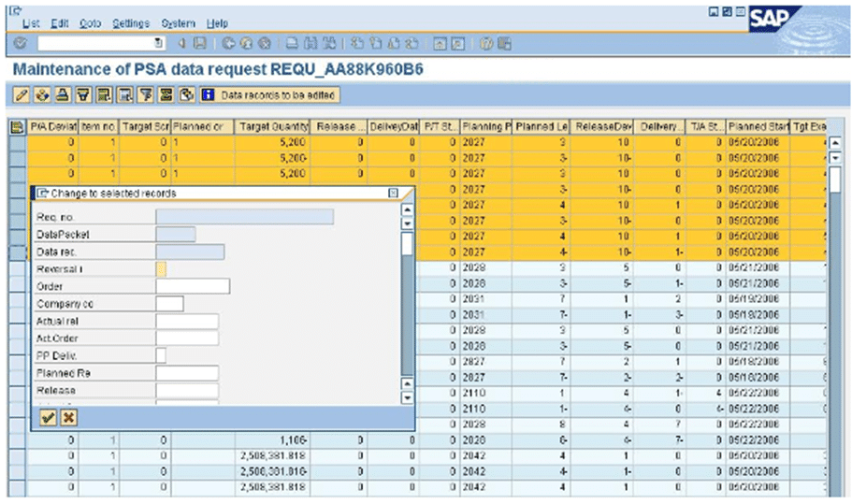This screenshot has height=504, width=852.
Task: Open the List menu
Action: pyautogui.click(x=31, y=23)
